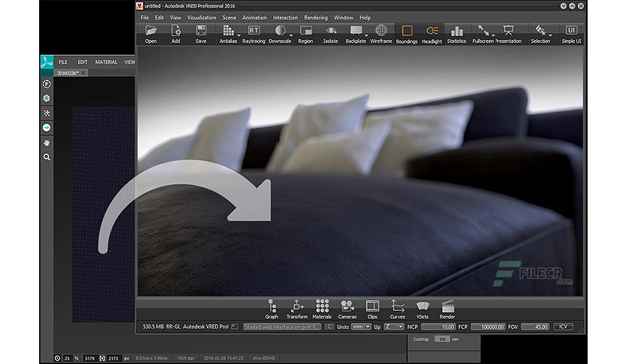This screenshot has width=629, height=364.
Task: Open the Fullscreen dropdown arrow
Action: coord(493,35)
